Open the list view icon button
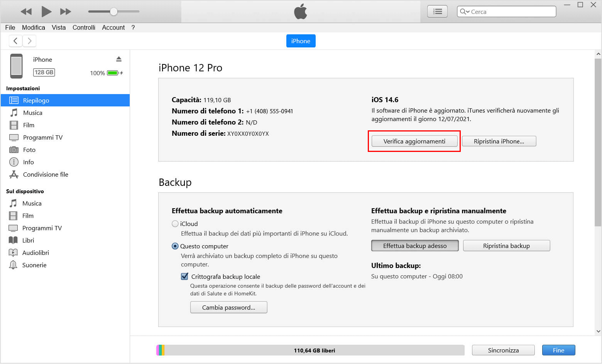Image resolution: width=602 pixels, height=364 pixels. 437,12
